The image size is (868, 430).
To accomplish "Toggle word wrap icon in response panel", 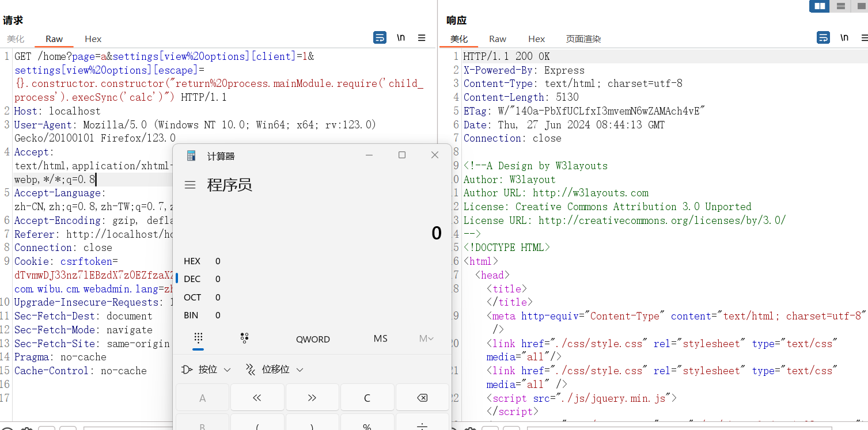I will (823, 38).
